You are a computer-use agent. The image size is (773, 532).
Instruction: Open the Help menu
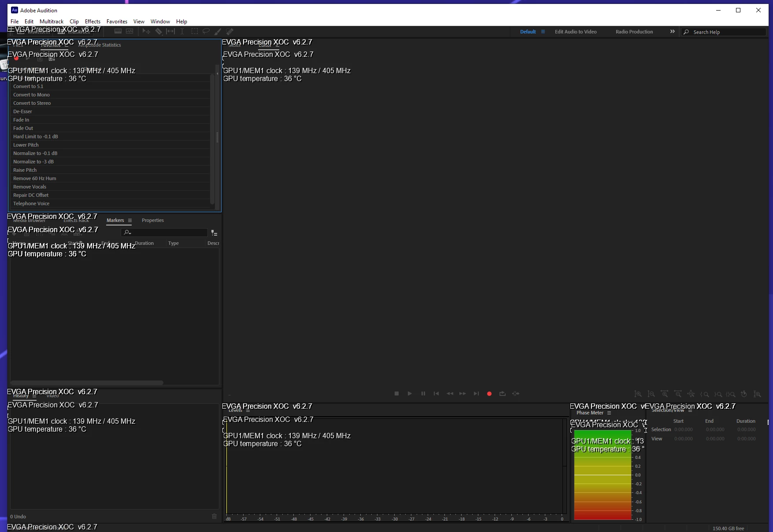181,21
